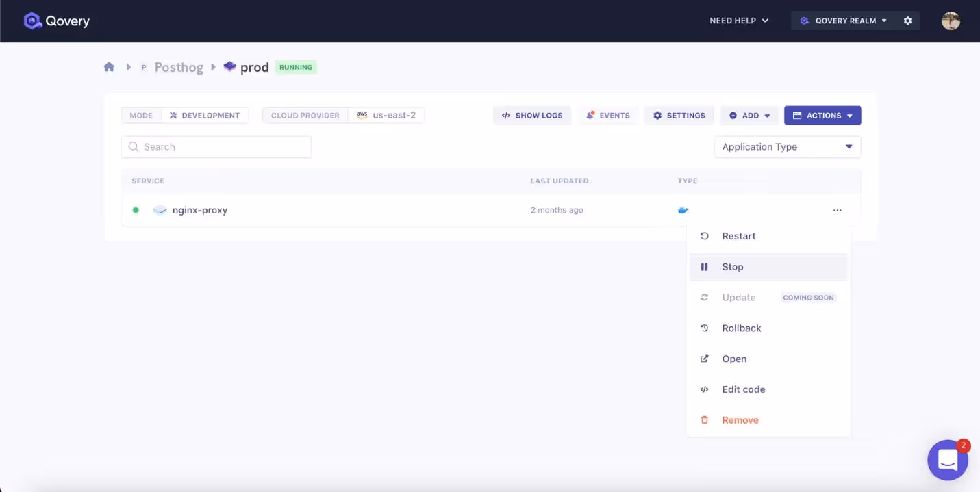Image resolution: width=980 pixels, height=492 pixels.
Task: Click the prod environment package icon
Action: point(230,66)
